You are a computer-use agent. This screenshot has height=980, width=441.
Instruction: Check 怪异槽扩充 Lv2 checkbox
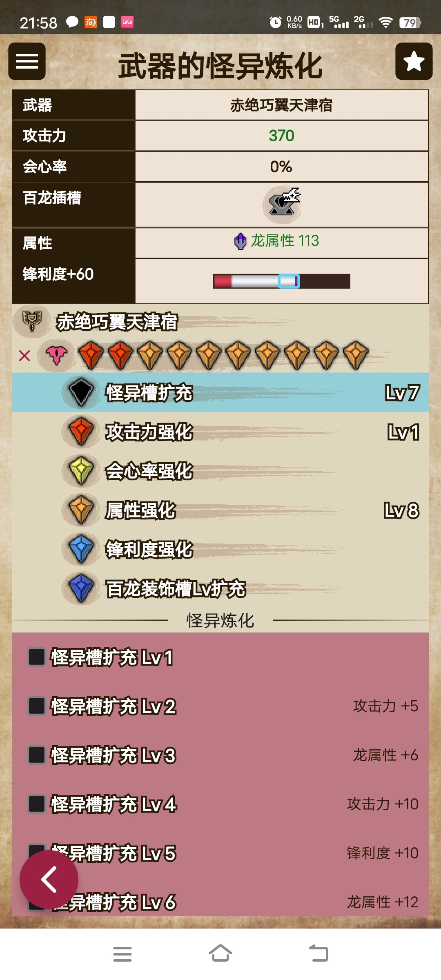(37, 706)
